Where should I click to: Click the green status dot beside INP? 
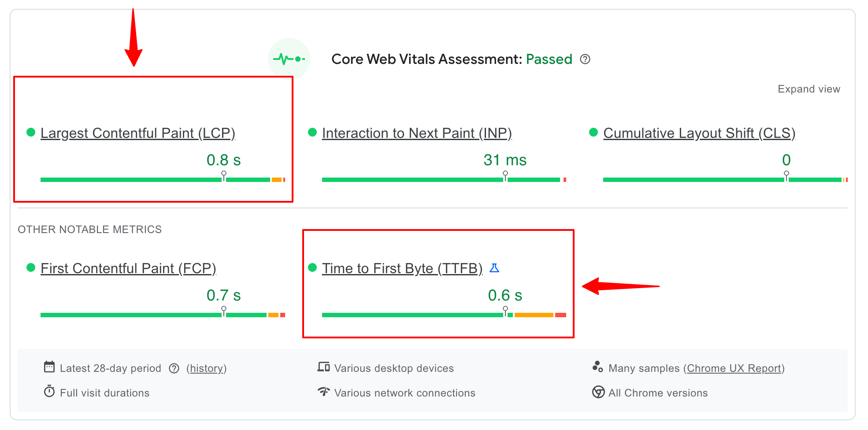(313, 132)
